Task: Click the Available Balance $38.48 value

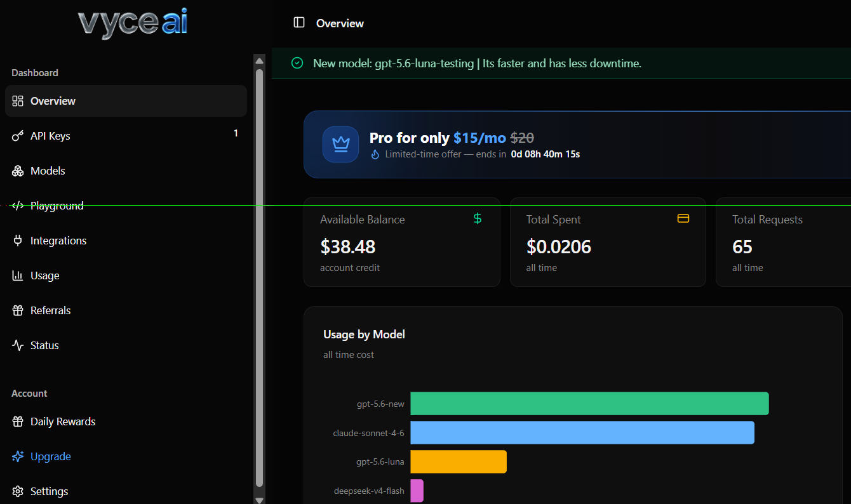Action: coord(348,246)
